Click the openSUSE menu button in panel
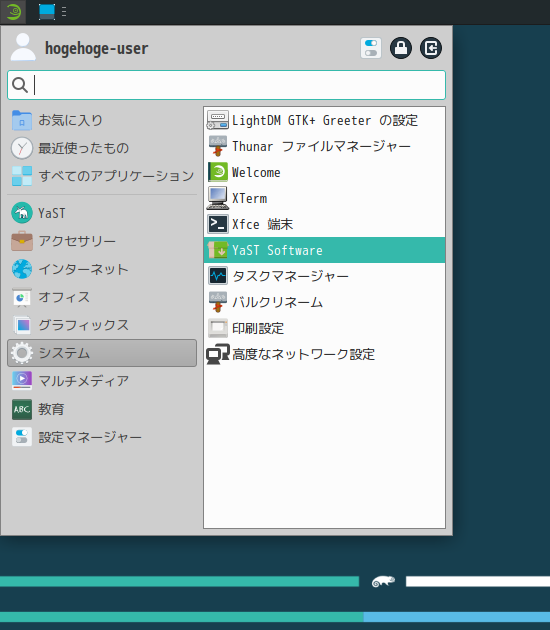 (x=13, y=12)
